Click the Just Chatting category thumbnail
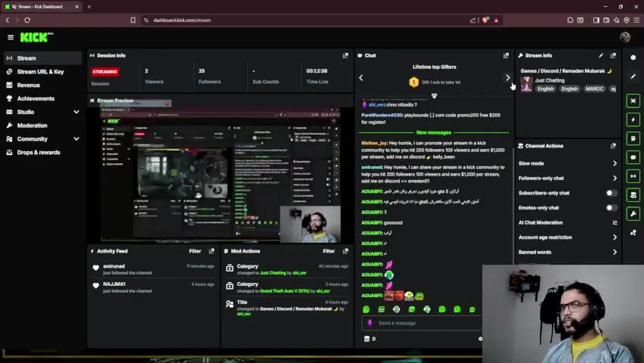 pyautogui.click(x=527, y=84)
